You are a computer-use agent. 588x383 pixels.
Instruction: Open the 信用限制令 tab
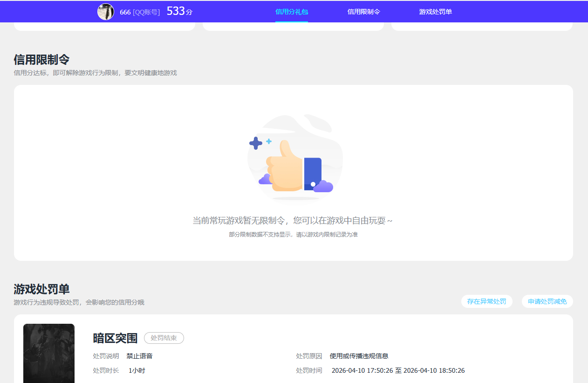pyautogui.click(x=364, y=12)
